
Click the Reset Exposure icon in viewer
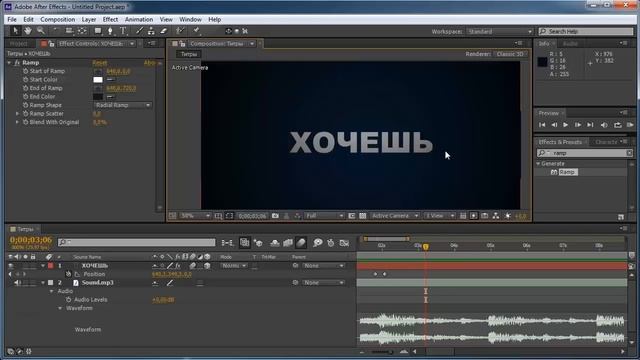click(508, 216)
